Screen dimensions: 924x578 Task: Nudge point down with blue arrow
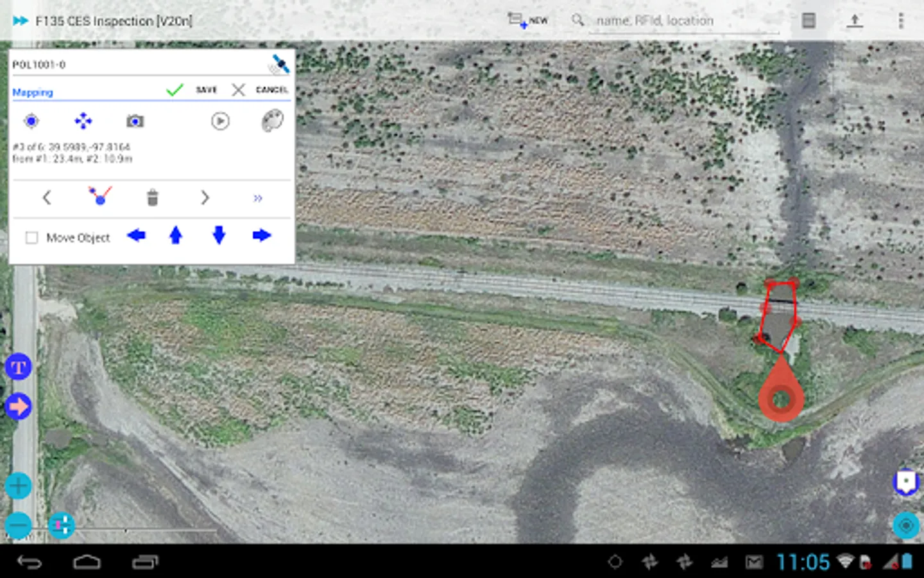tap(219, 235)
